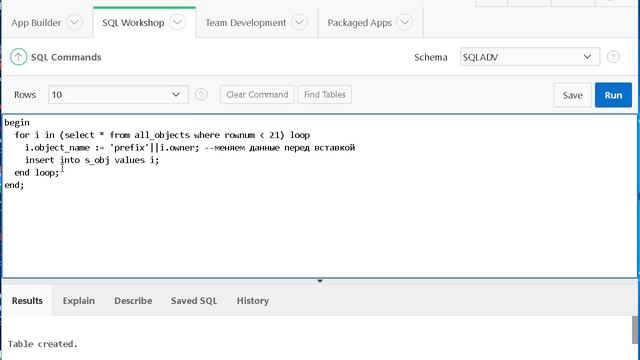Click the final 'end;' line in editor

click(14, 185)
